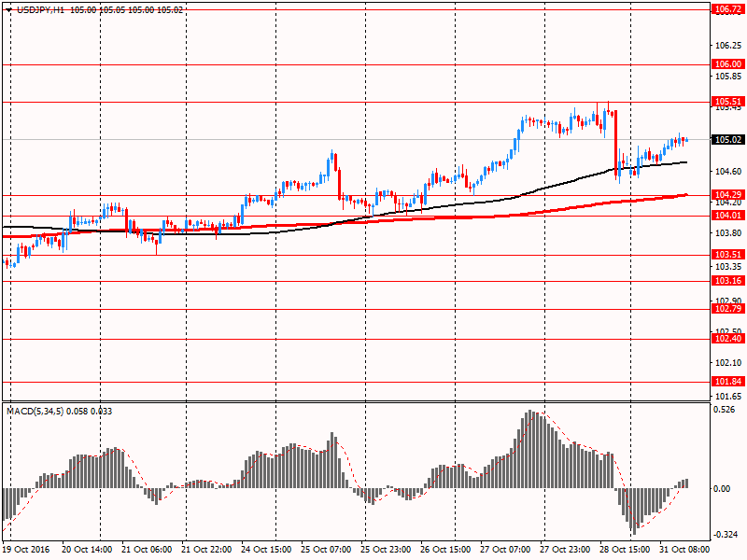The height and width of the screenshot is (560, 747).
Task: Click the USDJPY,H1 chart title text
Action: point(40,8)
